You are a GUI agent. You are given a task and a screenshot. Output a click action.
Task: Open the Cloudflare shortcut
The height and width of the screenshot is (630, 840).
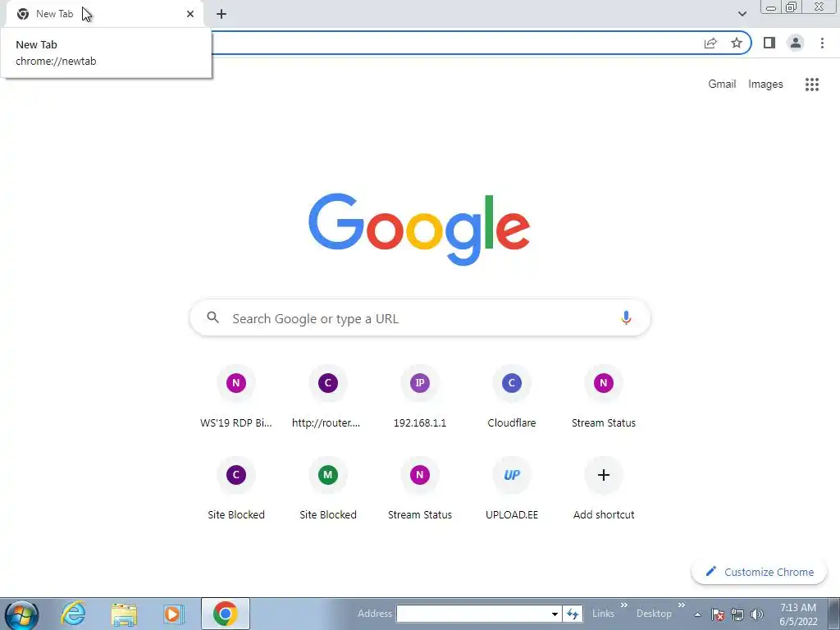point(512,396)
